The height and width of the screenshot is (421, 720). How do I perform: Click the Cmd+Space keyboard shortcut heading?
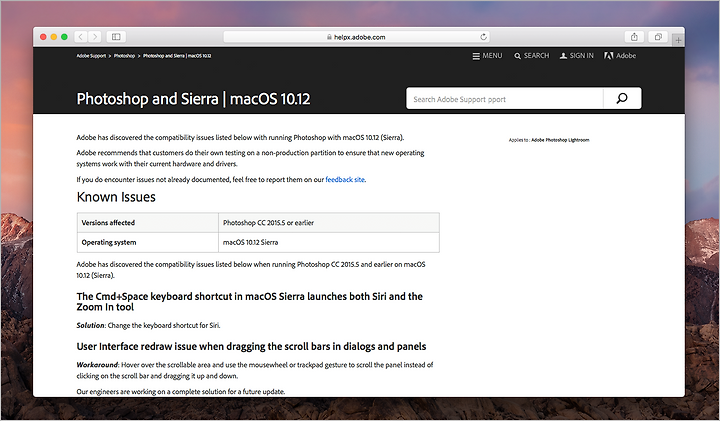click(x=249, y=302)
